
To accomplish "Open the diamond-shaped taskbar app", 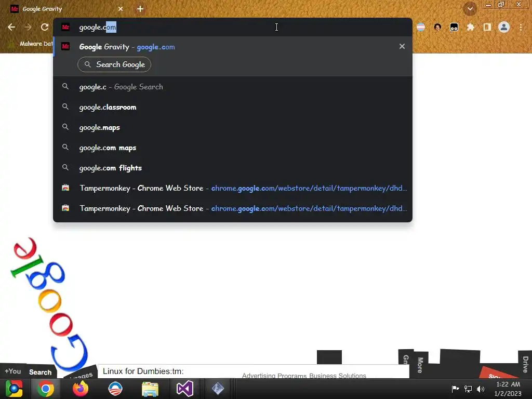I will pyautogui.click(x=218, y=389).
